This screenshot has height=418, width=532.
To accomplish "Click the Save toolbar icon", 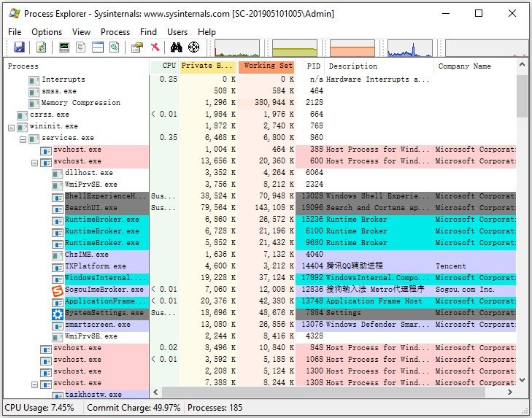I will click(x=20, y=47).
